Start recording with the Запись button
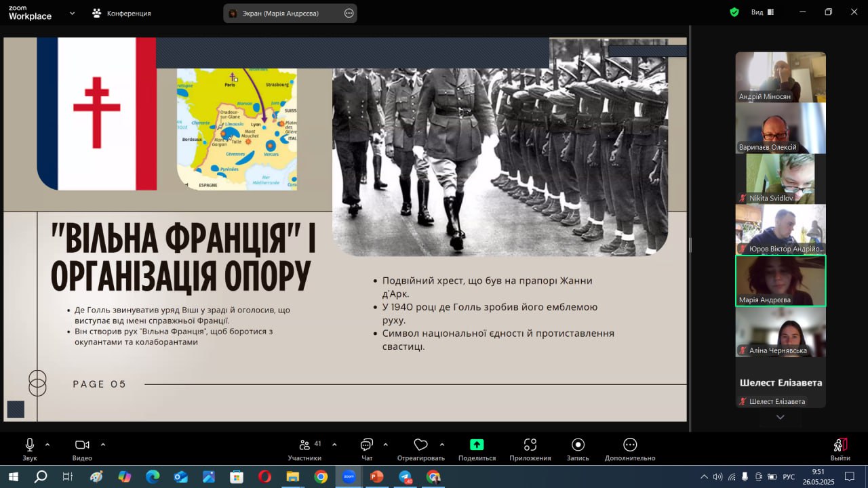This screenshot has width=868, height=488. click(x=578, y=449)
